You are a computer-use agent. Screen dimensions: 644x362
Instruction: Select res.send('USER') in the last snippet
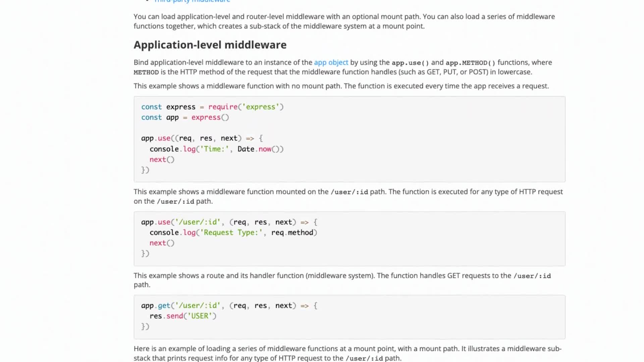tap(183, 316)
